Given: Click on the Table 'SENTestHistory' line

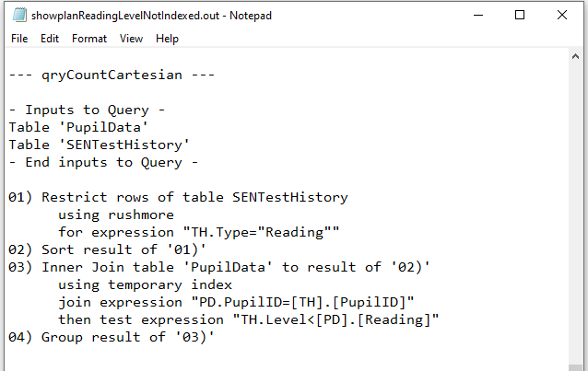Looking at the screenshot, I should 100,145.
